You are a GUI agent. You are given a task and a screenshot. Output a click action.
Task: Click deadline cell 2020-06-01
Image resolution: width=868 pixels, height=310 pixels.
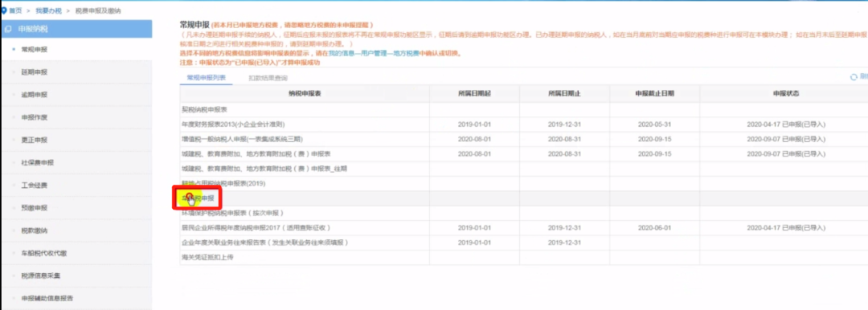point(654,227)
